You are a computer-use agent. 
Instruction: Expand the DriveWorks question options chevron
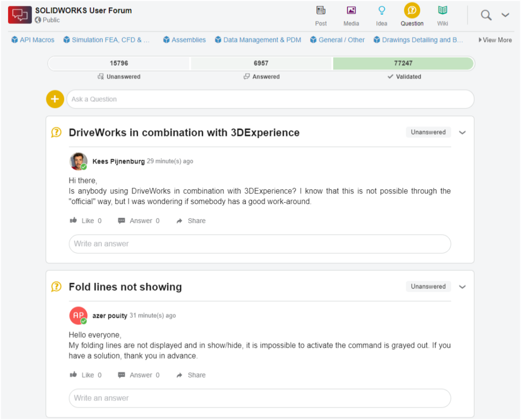(x=462, y=132)
